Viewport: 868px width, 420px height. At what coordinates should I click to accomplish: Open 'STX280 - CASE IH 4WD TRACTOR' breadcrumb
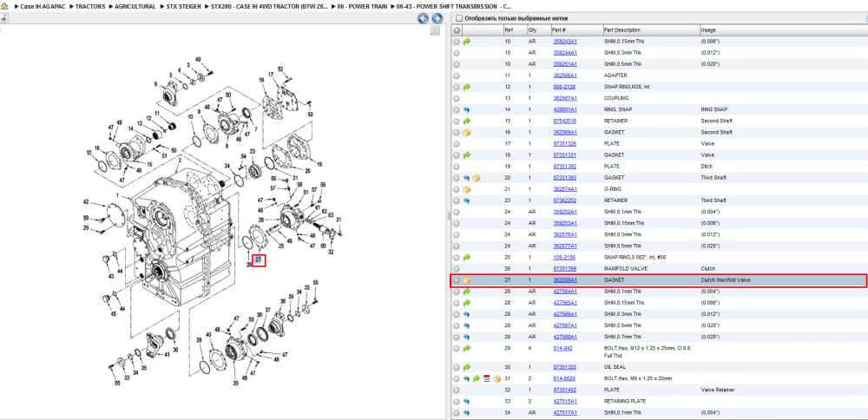[270, 7]
